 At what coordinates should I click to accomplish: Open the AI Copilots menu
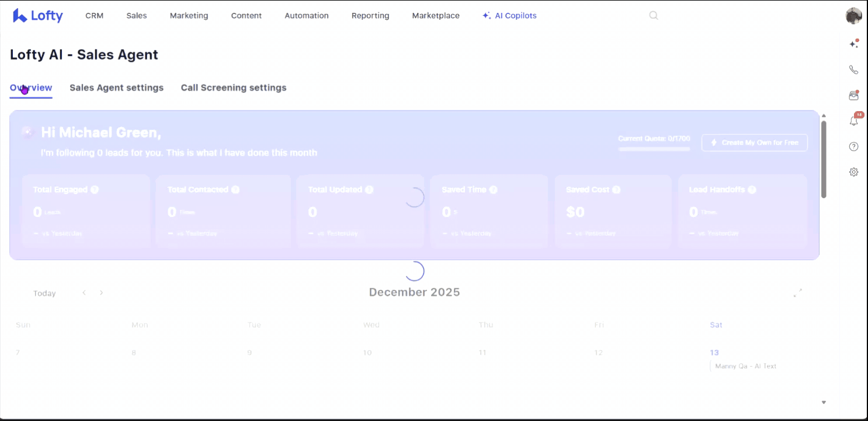click(509, 16)
